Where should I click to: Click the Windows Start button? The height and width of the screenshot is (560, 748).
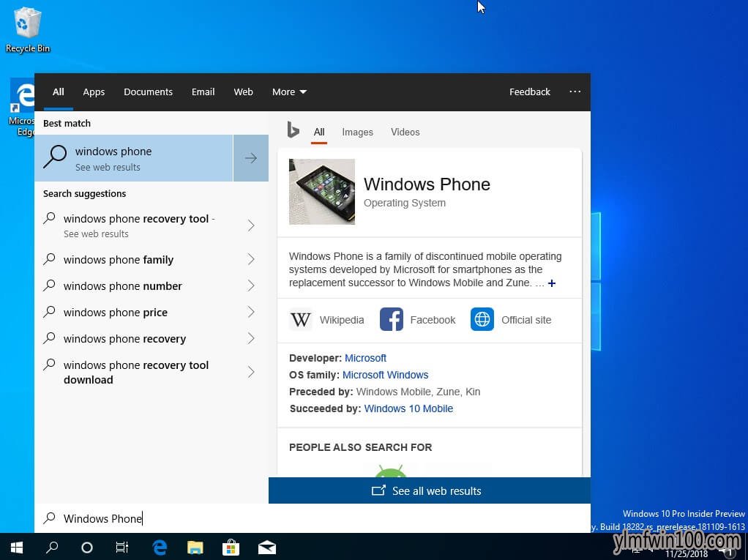(x=17, y=547)
